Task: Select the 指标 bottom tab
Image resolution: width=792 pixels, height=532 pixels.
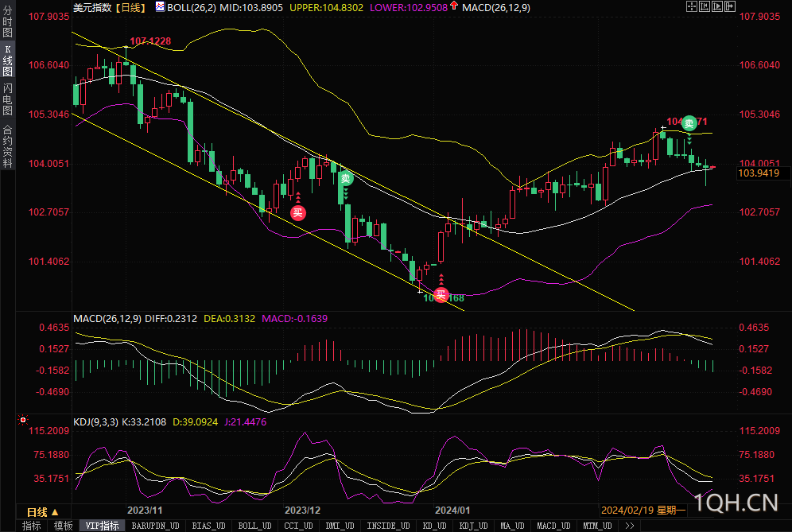Action: tap(32, 526)
